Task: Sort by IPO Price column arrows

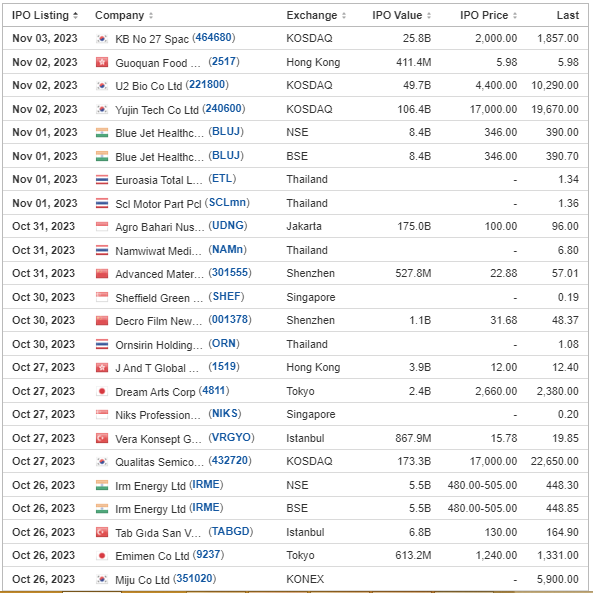Action: pos(515,16)
